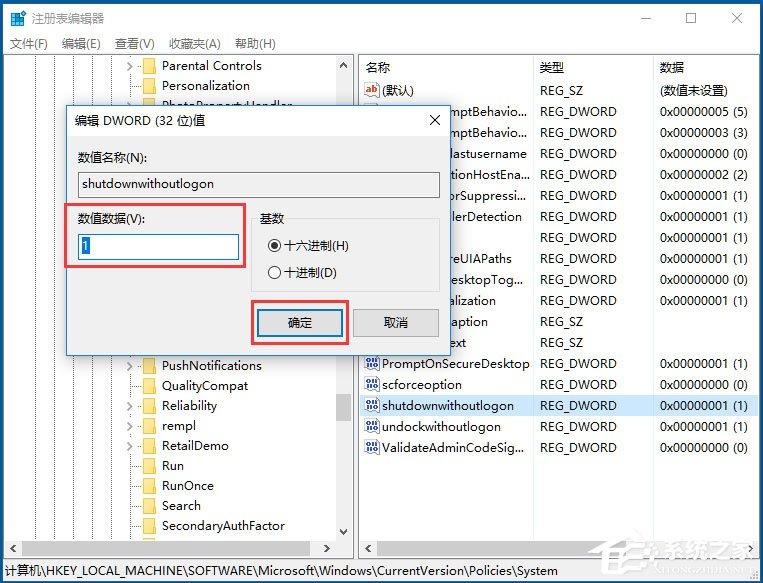Cancel the dialog with 取消 button
This screenshot has width=763, height=583.
[x=396, y=323]
